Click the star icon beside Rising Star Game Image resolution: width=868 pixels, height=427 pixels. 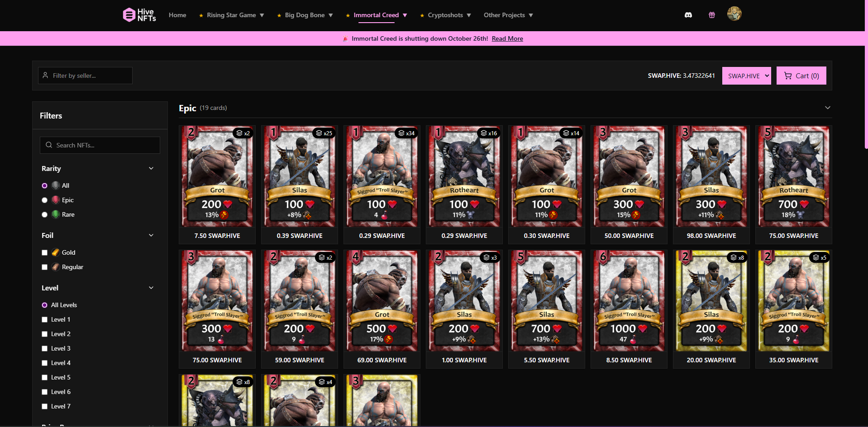coord(201,15)
